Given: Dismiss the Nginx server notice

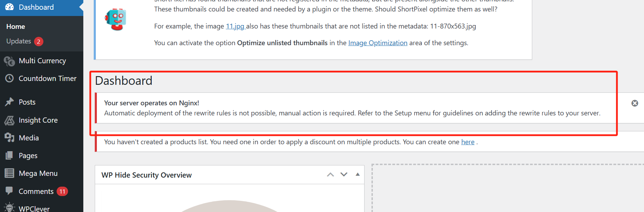Looking at the screenshot, I should click(635, 103).
